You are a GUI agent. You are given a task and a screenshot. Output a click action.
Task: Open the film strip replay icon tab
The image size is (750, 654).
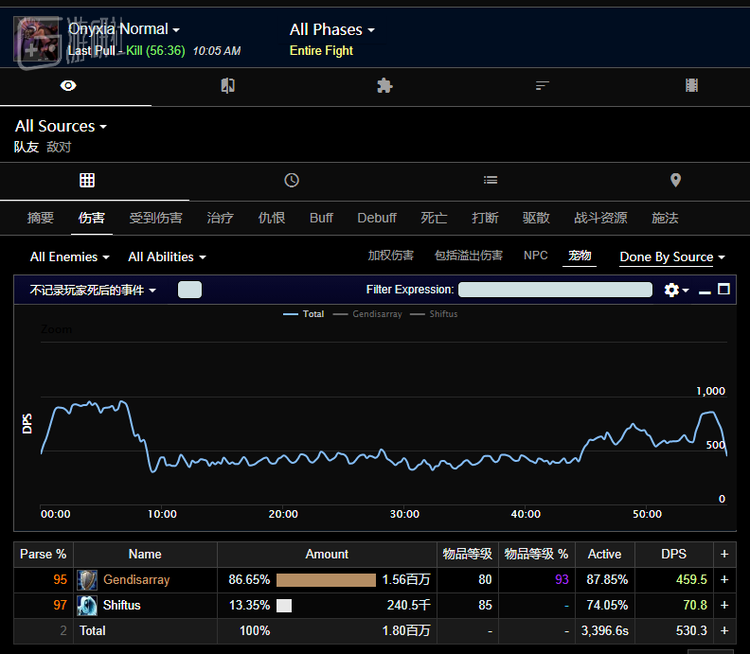691,86
